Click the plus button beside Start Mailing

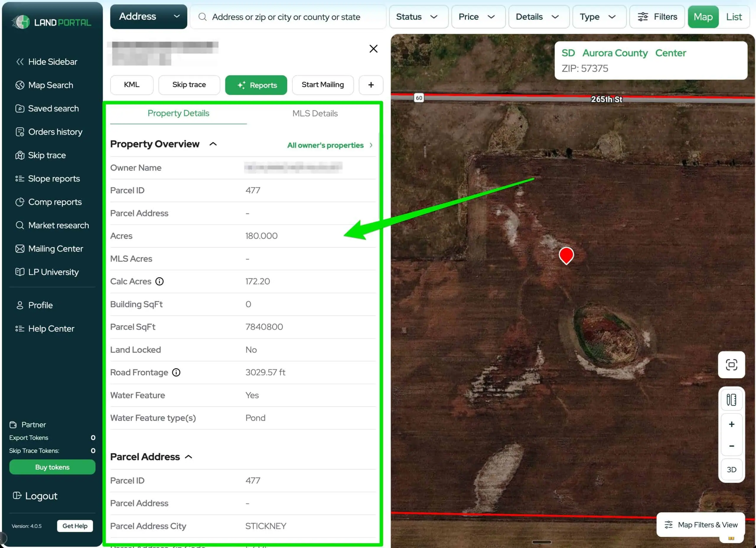click(x=371, y=85)
